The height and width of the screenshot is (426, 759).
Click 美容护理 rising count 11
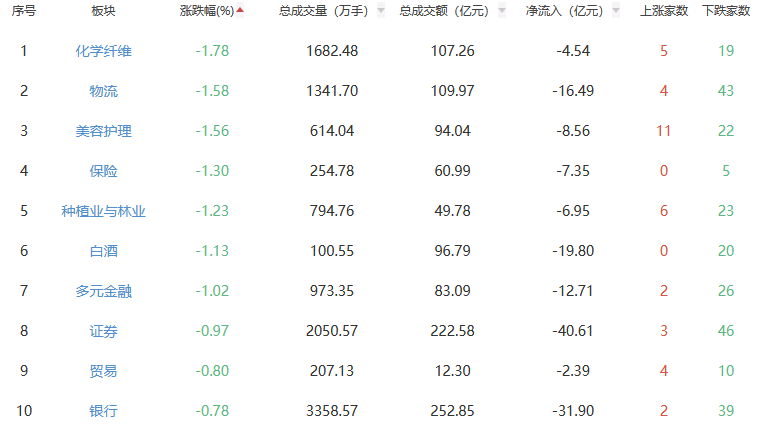[663, 131]
